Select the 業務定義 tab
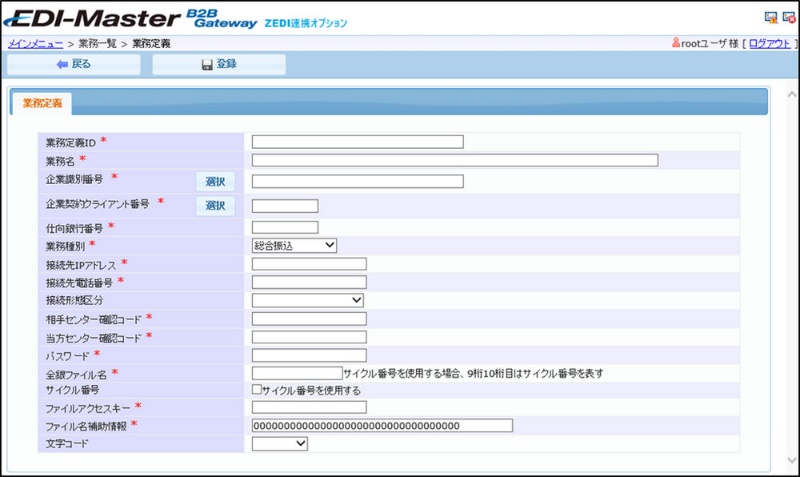 [42, 103]
